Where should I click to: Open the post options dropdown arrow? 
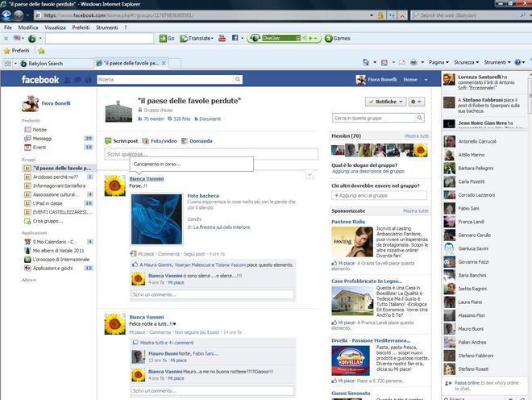click(310, 175)
